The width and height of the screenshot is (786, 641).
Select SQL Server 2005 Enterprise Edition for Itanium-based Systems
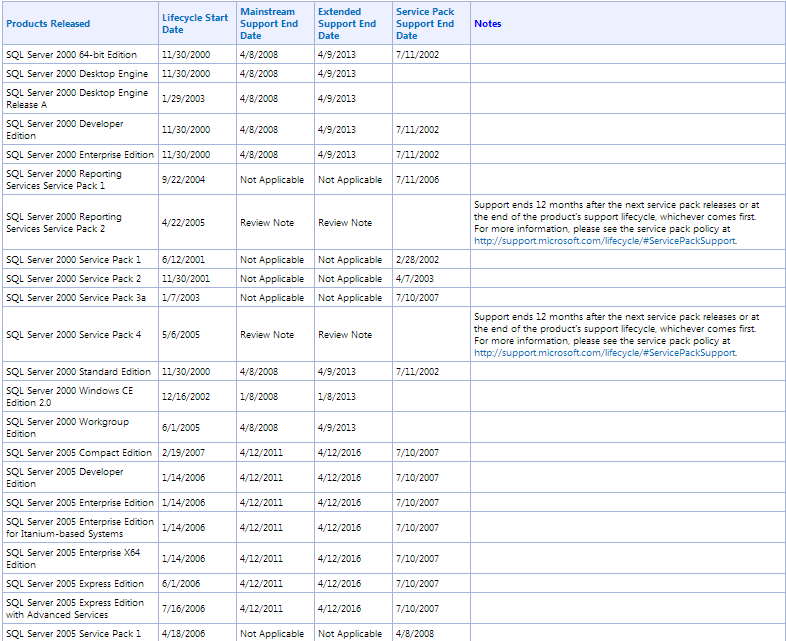point(80,528)
